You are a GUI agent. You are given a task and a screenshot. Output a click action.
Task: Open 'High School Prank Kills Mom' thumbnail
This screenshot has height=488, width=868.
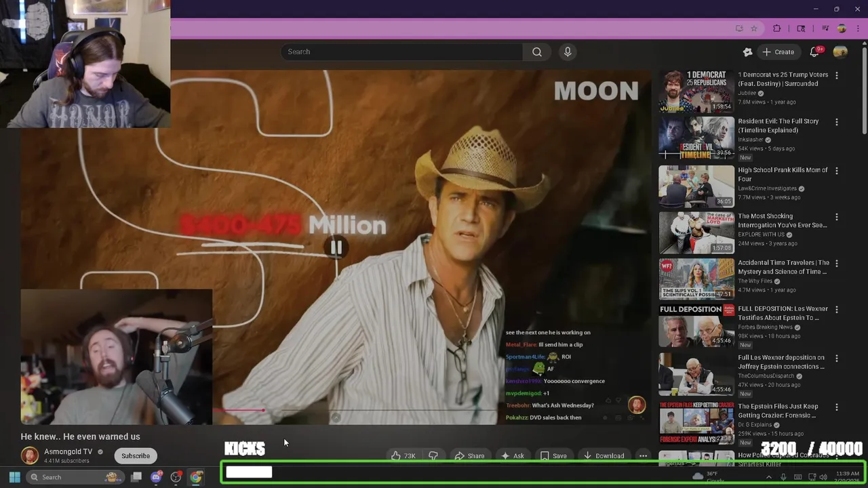696,186
